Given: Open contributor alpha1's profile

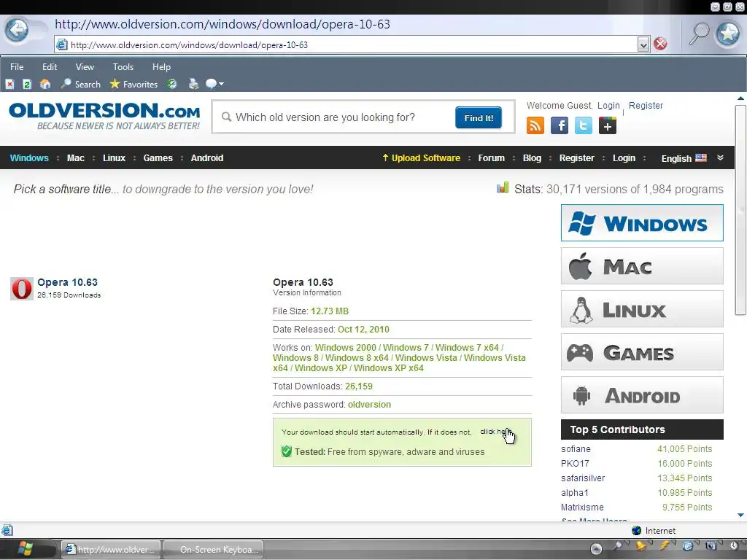Looking at the screenshot, I should click(575, 493).
